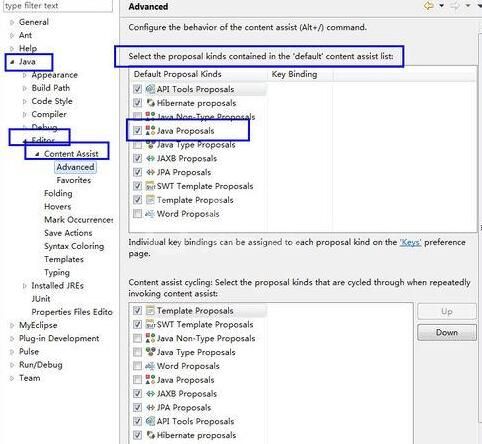Go back using yellow arrow icon

pyautogui.click(x=429, y=6)
